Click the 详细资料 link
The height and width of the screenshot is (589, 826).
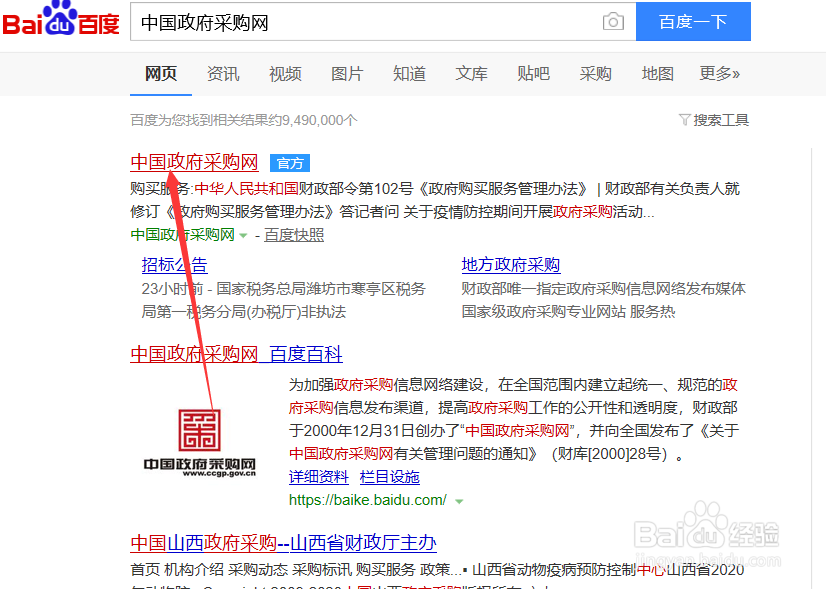319,477
